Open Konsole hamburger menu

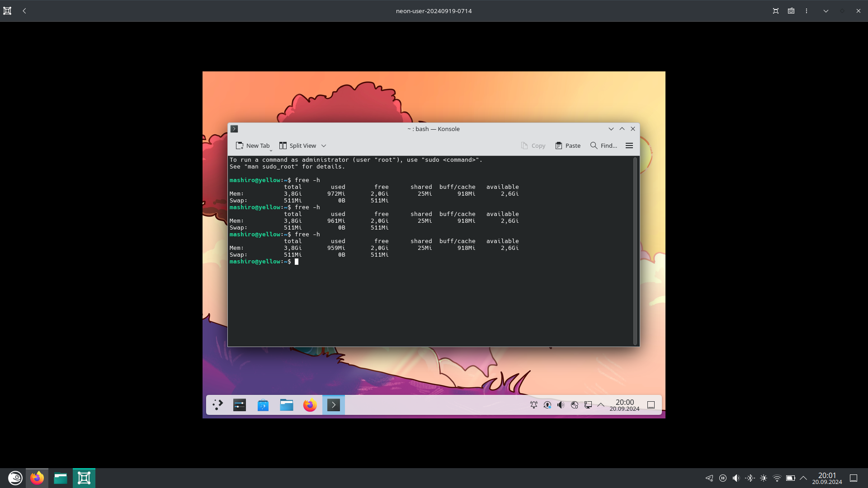pos(629,145)
